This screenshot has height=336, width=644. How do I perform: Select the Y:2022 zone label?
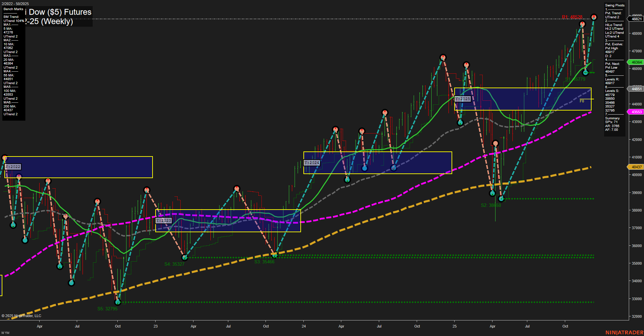point(13,166)
